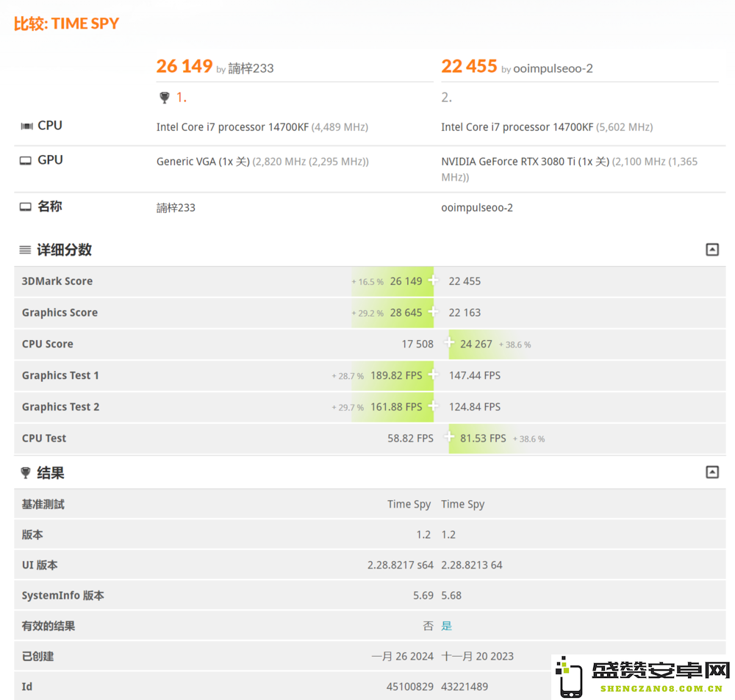Click the Graphics Score row label
Image resolution: width=735 pixels, height=700 pixels.
point(60,312)
